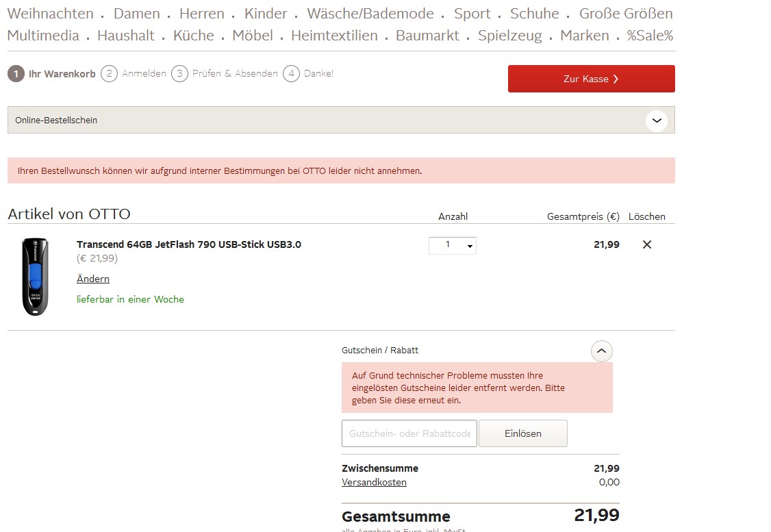
Task: Click the Gutscheine removed warning message
Action: 477,388
